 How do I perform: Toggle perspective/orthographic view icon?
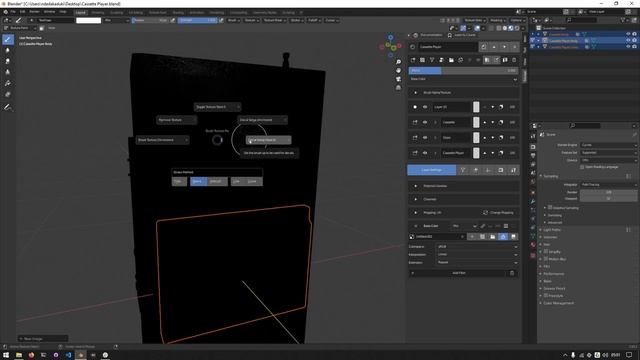click(x=398, y=88)
